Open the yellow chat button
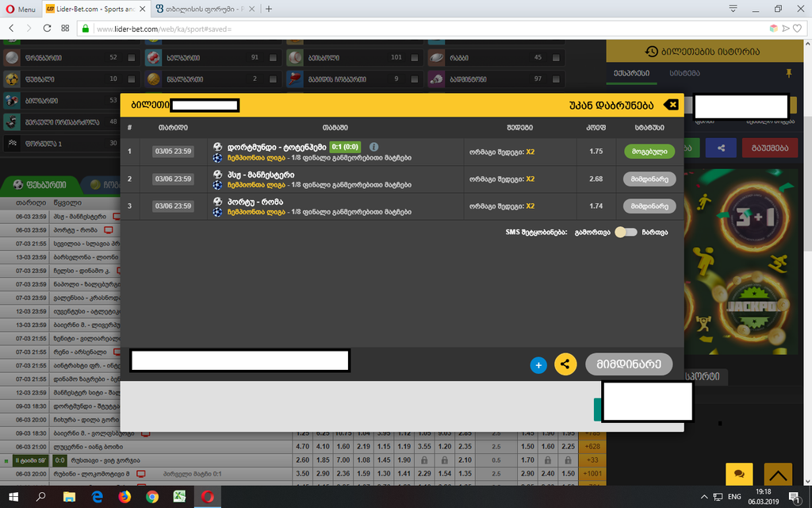812x508 pixels. [x=740, y=475]
